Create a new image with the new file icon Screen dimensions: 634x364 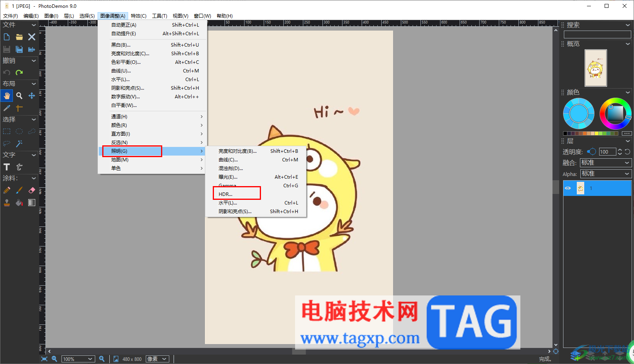click(x=7, y=37)
